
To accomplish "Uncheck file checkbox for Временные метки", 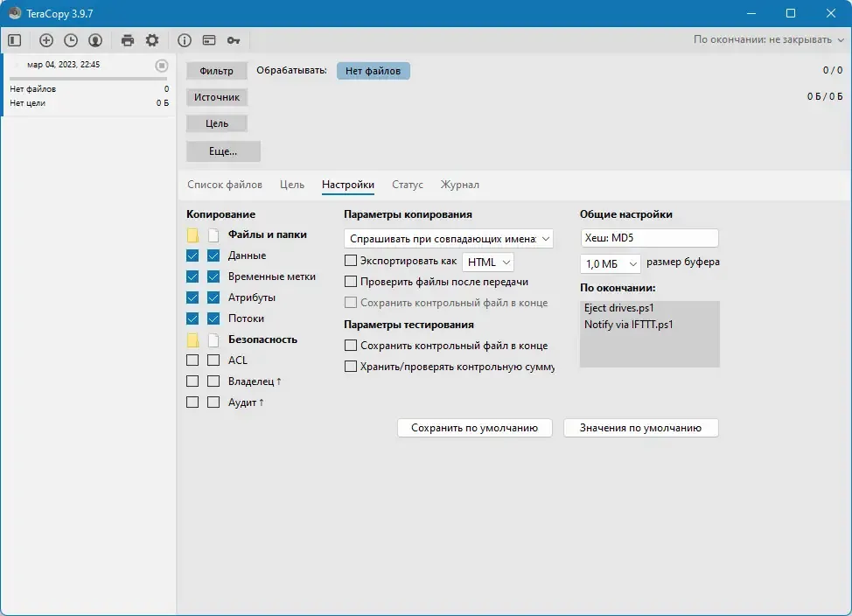I will [213, 276].
